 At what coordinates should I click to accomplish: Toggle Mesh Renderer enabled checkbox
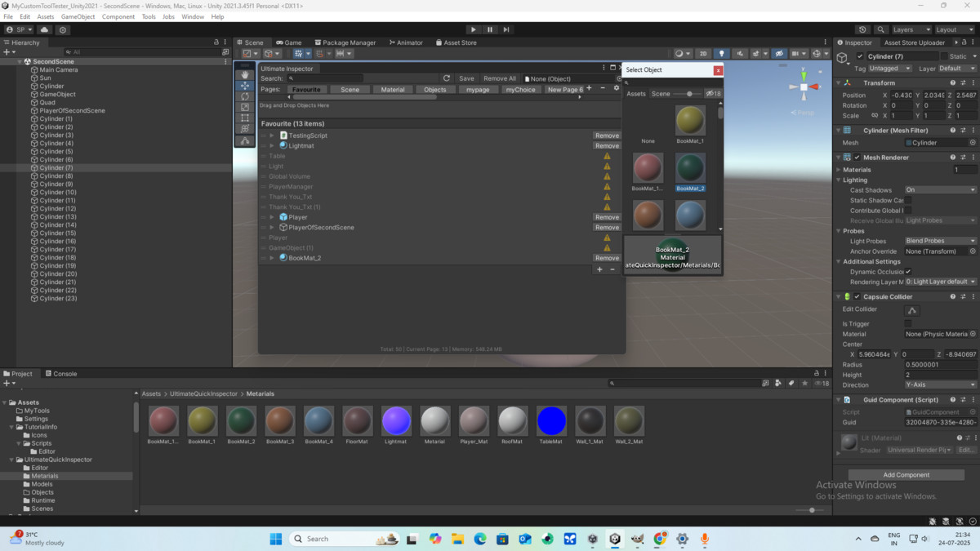857,158
